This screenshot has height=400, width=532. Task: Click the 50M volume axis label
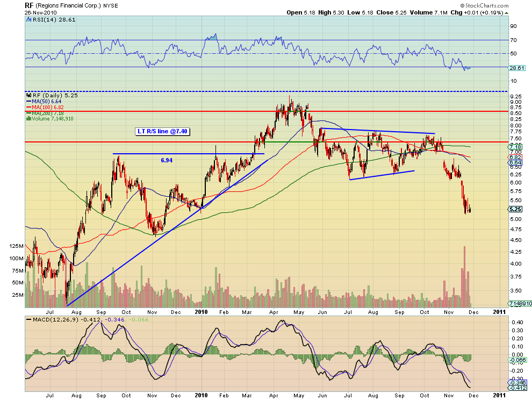(18, 282)
